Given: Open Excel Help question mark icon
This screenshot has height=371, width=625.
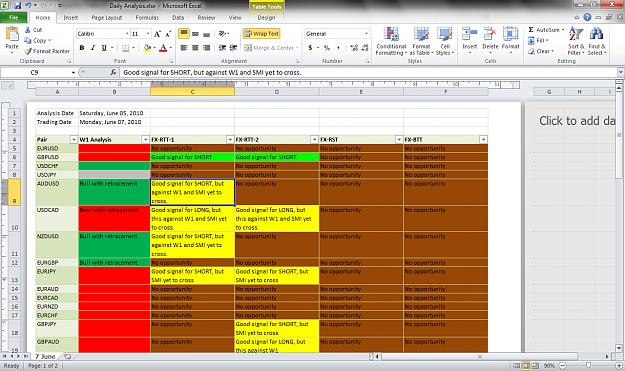Looking at the screenshot, I should (x=587, y=17).
